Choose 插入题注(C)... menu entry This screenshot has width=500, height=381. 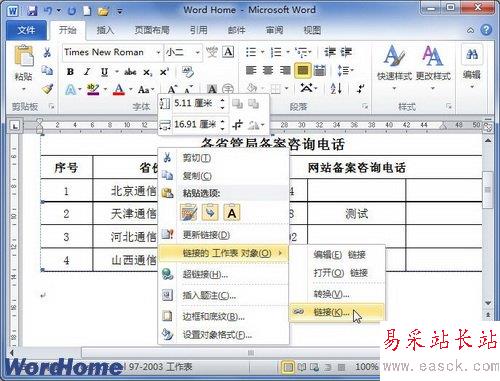click(x=223, y=295)
